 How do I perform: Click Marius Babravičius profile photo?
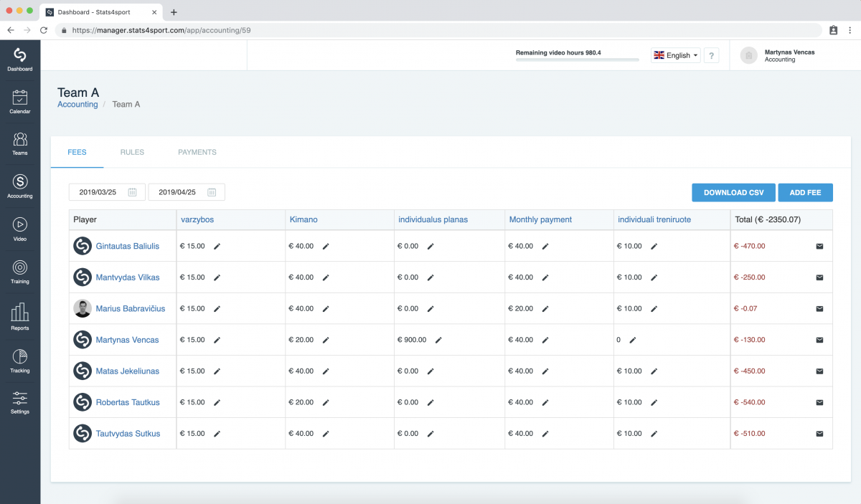pos(83,308)
